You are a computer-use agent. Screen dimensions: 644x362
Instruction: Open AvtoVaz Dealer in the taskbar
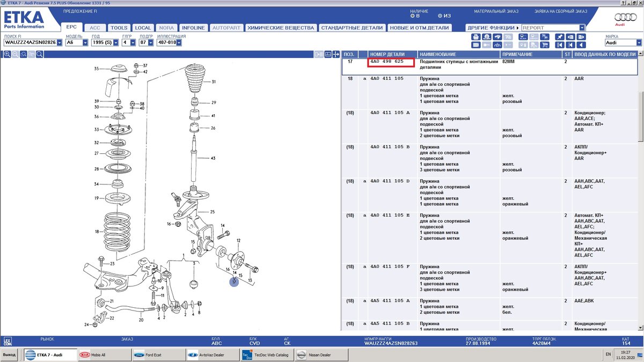212,354
